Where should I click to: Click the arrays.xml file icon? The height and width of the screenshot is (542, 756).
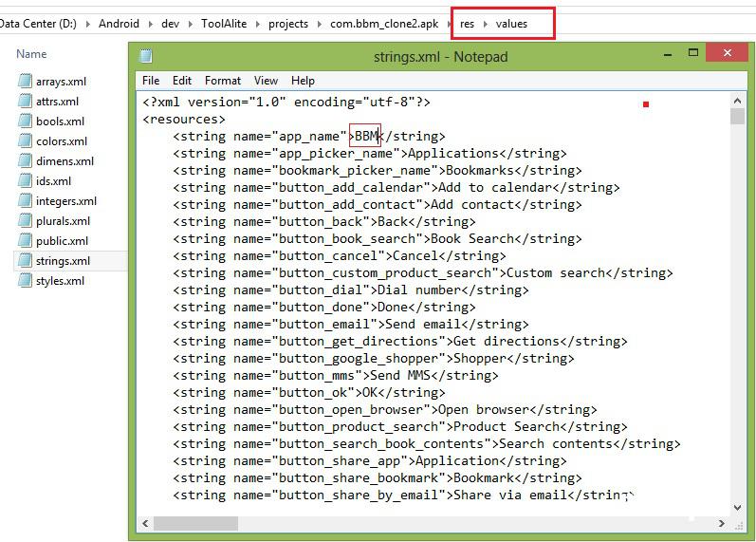pyautogui.click(x=25, y=81)
